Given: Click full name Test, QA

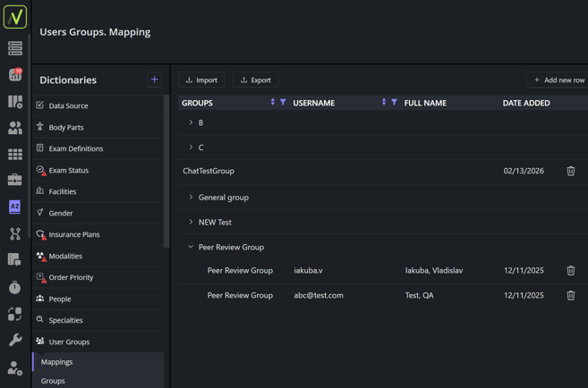Looking at the screenshot, I should click(419, 296).
